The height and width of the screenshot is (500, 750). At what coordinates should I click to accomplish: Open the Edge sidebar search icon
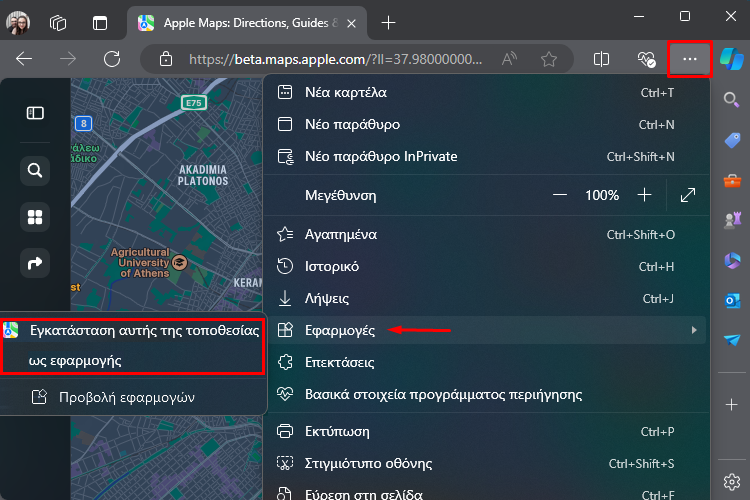(x=731, y=100)
